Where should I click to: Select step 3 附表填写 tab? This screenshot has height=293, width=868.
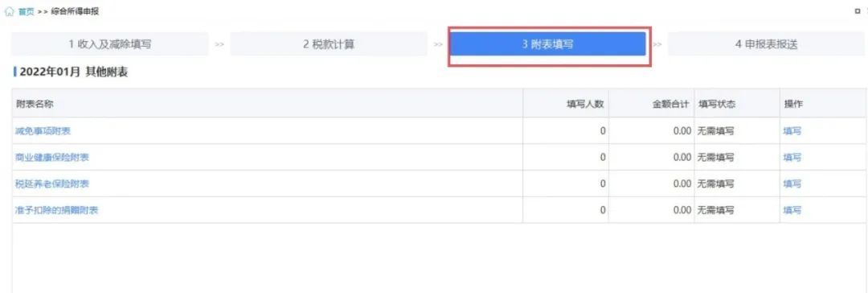point(548,44)
